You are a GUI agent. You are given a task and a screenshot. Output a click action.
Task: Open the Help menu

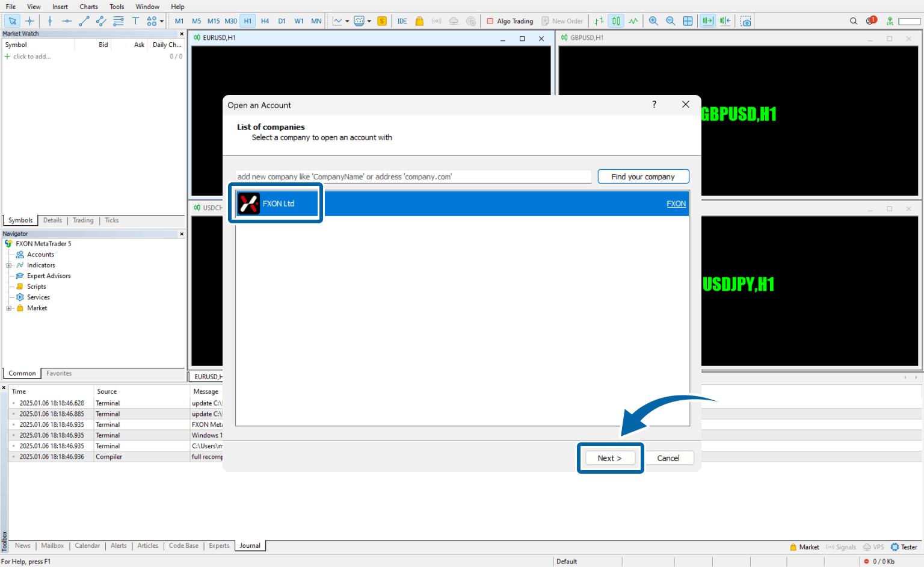pos(177,7)
